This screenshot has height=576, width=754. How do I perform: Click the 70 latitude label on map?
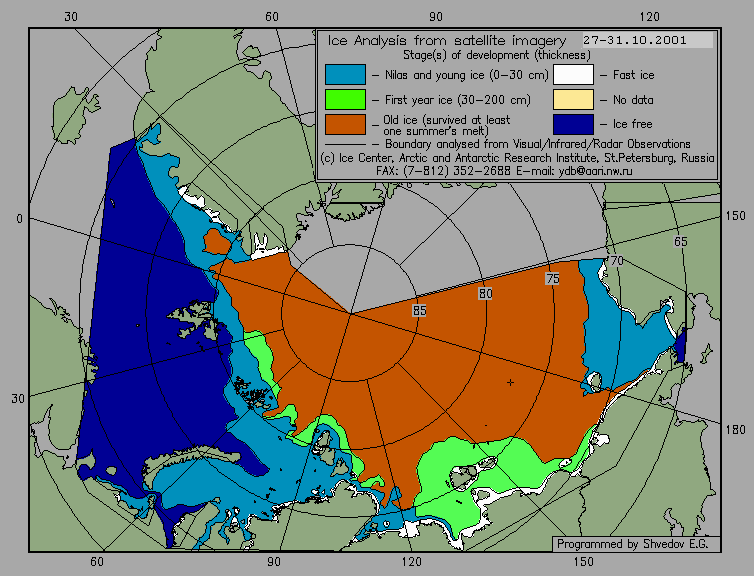(616, 261)
